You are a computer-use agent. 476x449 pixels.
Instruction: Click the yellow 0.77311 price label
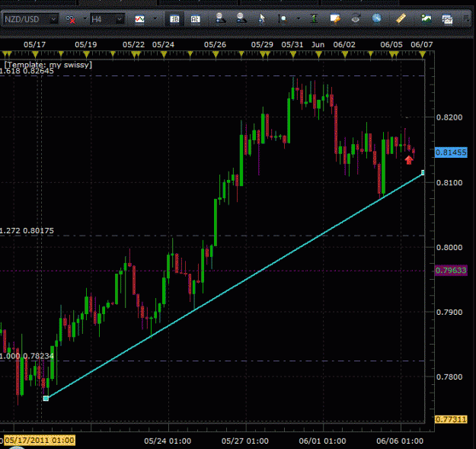click(451, 419)
